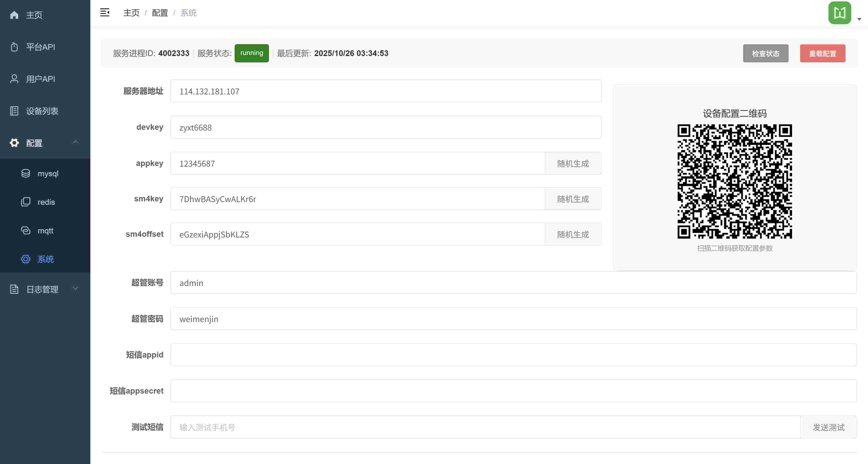Go to 主页 via breadcrumb
The image size is (868, 464).
pyautogui.click(x=131, y=13)
